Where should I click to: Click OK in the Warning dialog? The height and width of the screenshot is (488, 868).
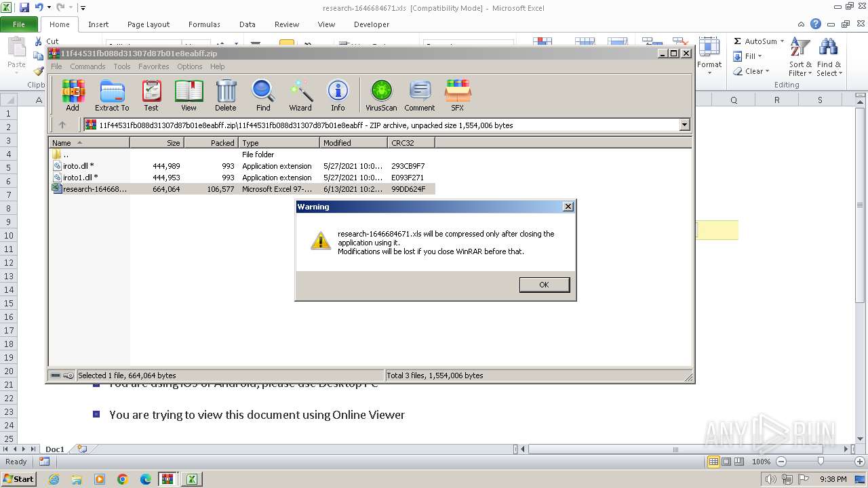pyautogui.click(x=544, y=285)
